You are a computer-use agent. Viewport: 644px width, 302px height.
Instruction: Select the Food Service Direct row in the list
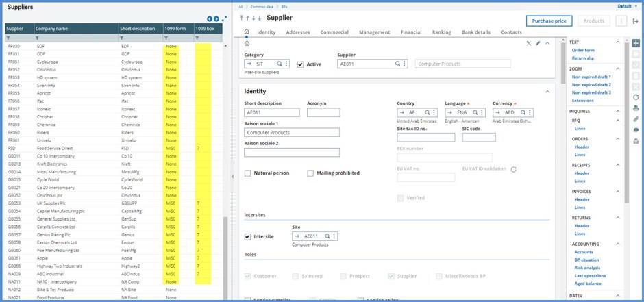pos(114,148)
